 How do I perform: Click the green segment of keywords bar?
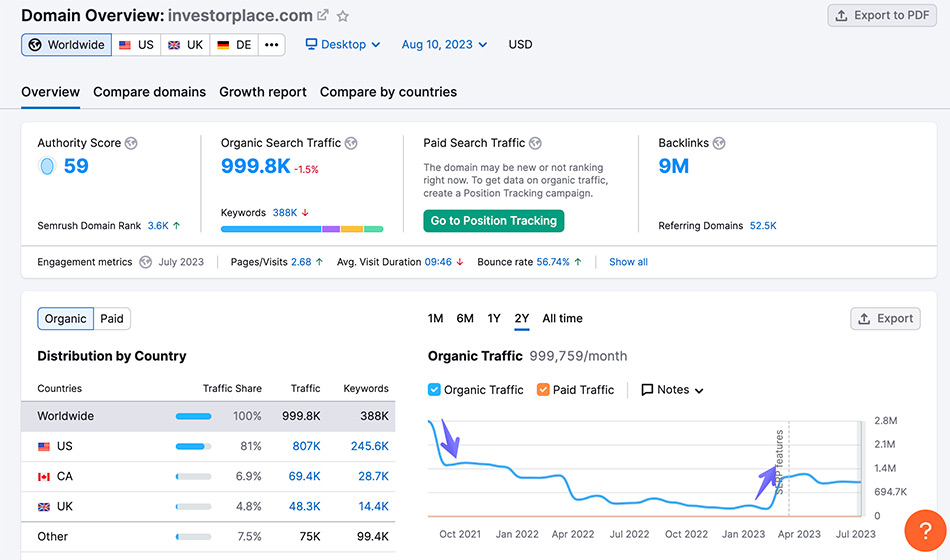373,229
